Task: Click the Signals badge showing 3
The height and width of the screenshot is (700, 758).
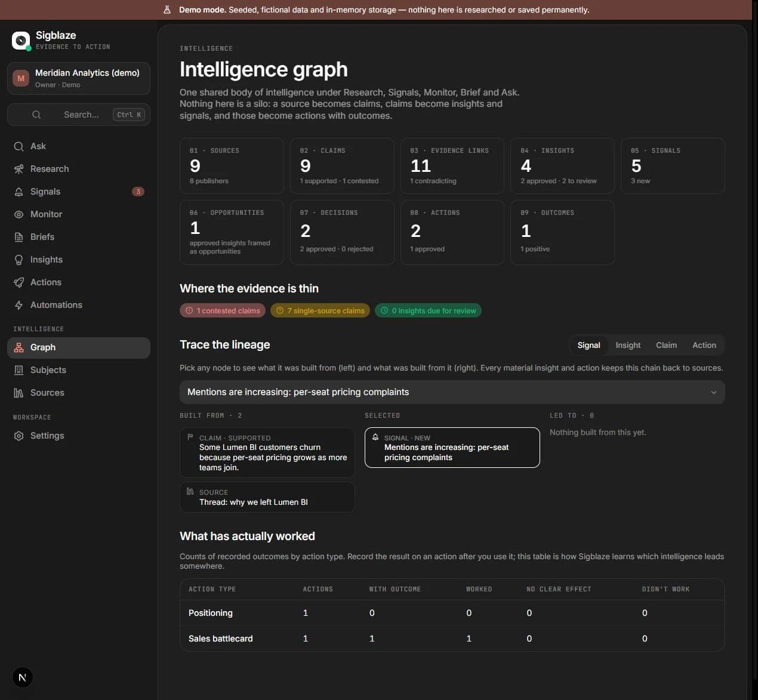Action: point(138,192)
